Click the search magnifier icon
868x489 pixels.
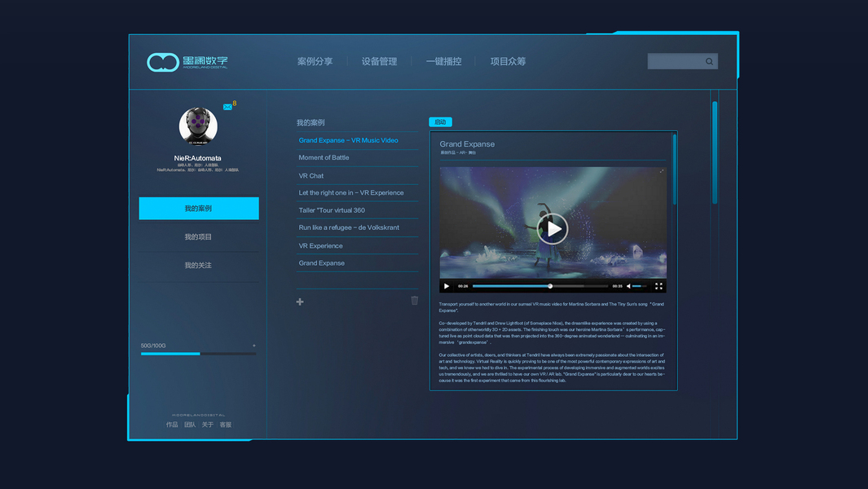tap(709, 61)
